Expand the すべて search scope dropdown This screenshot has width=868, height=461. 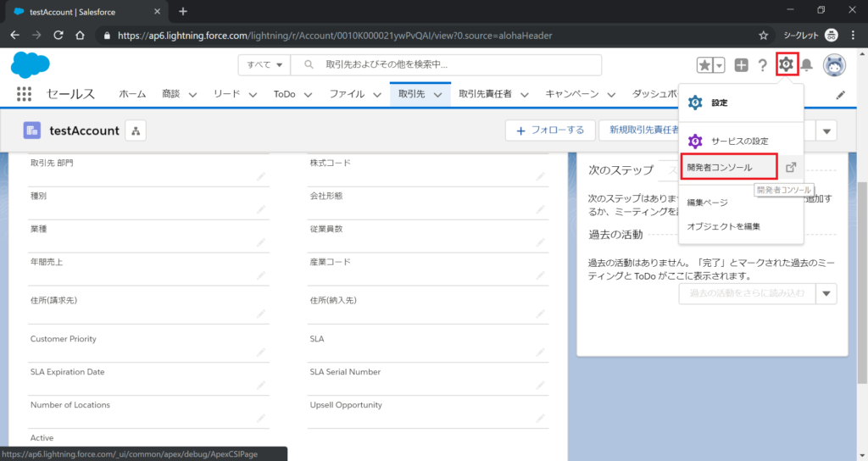pyautogui.click(x=264, y=65)
